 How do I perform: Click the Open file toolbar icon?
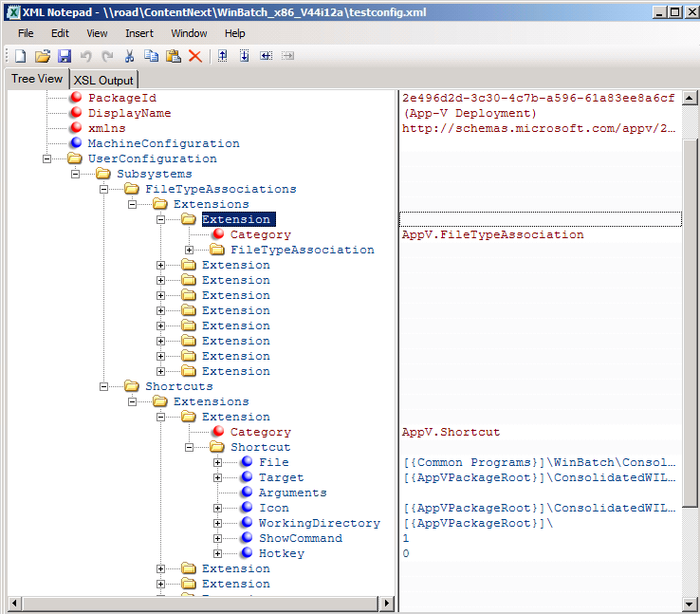coord(43,56)
